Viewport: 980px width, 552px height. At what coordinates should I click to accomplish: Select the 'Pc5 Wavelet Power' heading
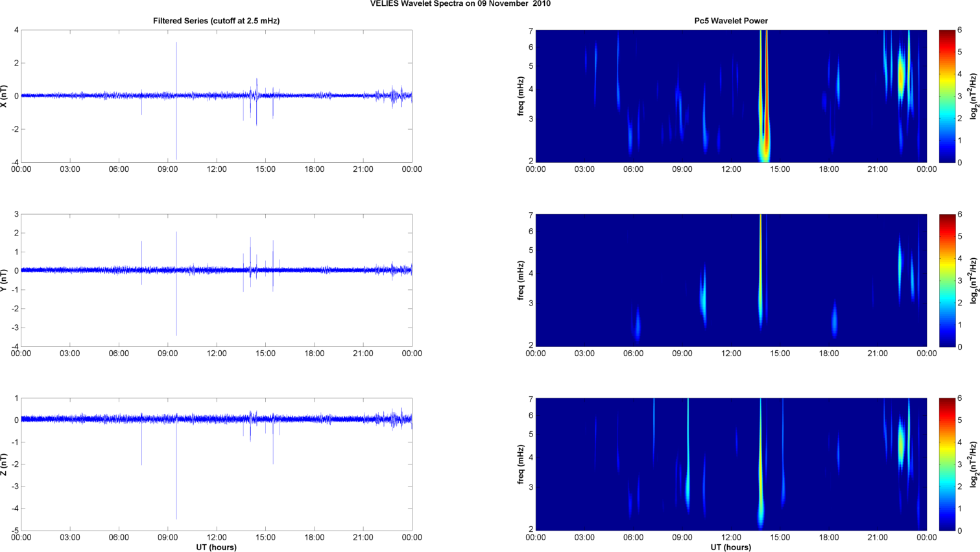(731, 21)
